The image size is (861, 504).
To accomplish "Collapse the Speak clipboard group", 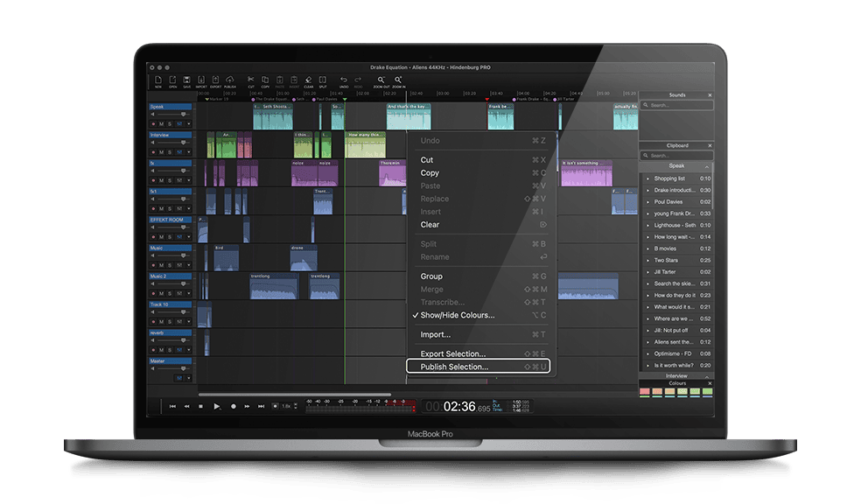I will (x=707, y=166).
